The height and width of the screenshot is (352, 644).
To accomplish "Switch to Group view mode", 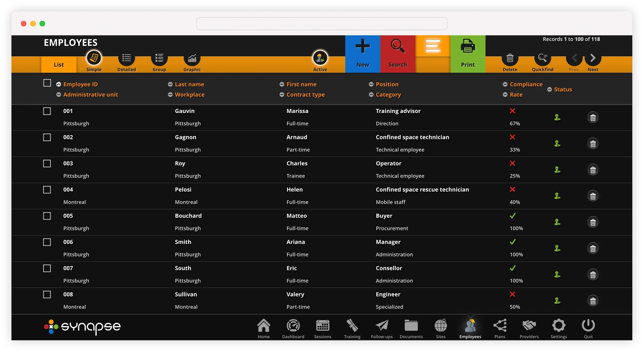I will (158, 61).
